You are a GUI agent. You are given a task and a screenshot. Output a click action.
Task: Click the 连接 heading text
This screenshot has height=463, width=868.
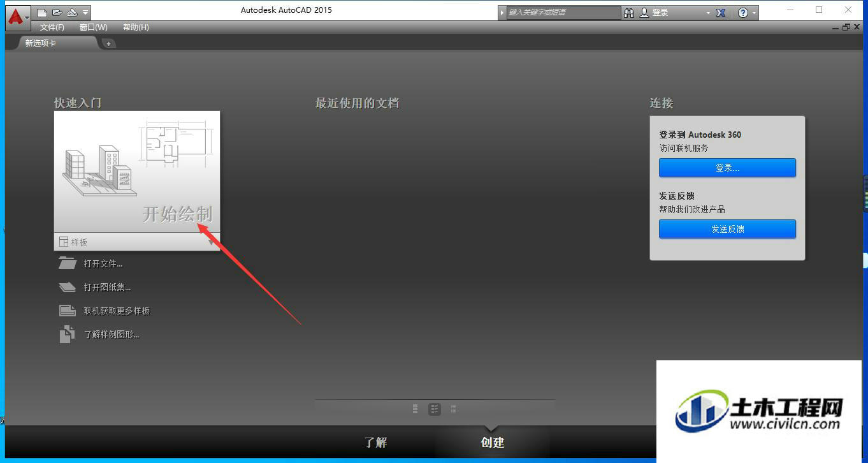662,103
